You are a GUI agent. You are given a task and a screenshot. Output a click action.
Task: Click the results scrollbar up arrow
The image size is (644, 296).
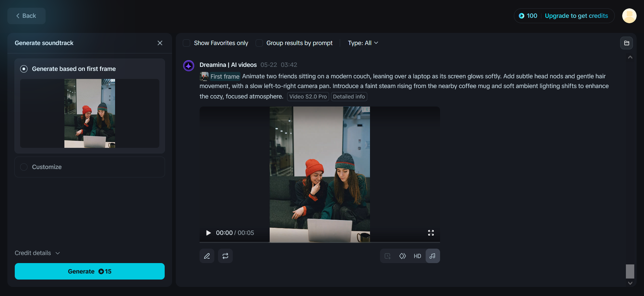pyautogui.click(x=630, y=57)
